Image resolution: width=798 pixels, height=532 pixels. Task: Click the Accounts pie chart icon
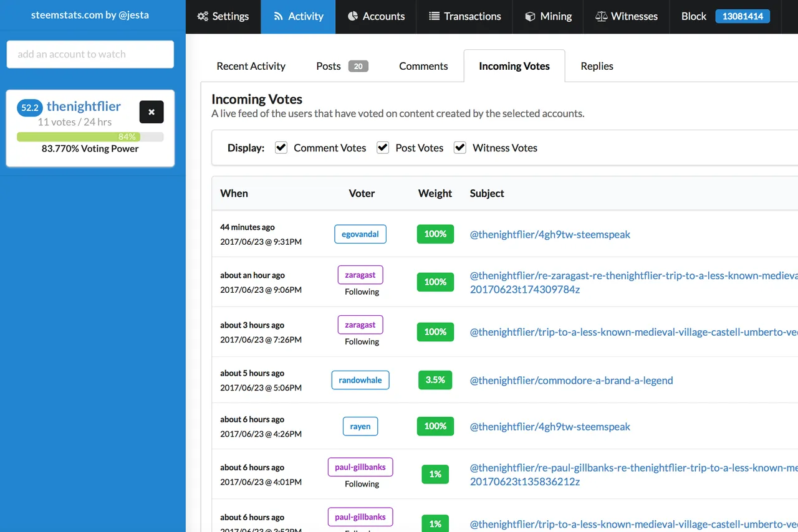[352, 16]
